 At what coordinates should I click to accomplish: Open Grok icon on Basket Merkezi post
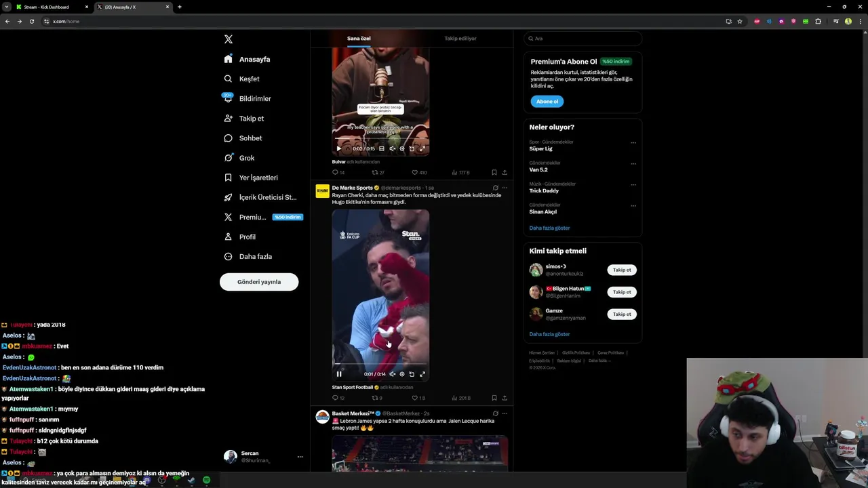point(495,413)
